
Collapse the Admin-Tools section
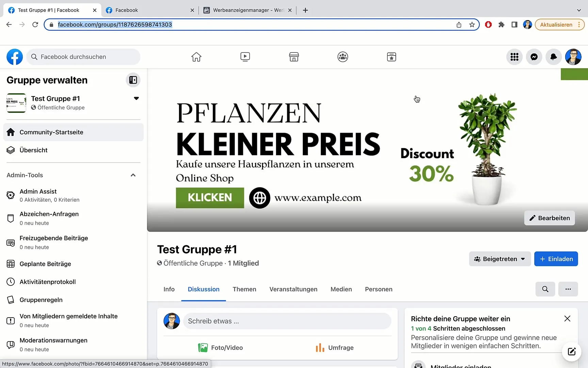tap(133, 175)
